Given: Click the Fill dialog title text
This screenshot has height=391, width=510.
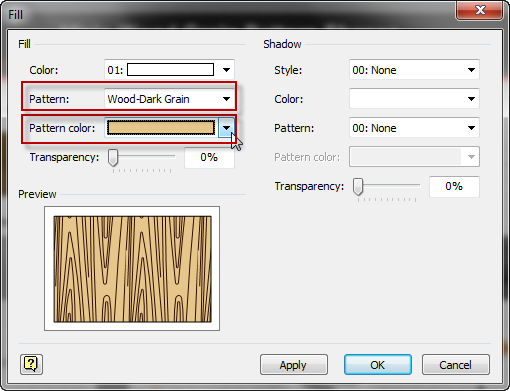Looking at the screenshot, I should point(15,15).
